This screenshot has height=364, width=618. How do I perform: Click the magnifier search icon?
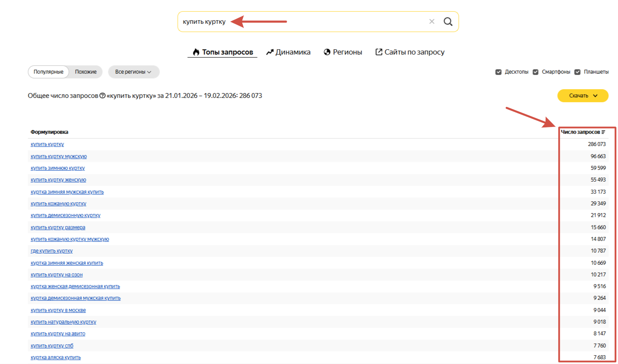coord(448,22)
